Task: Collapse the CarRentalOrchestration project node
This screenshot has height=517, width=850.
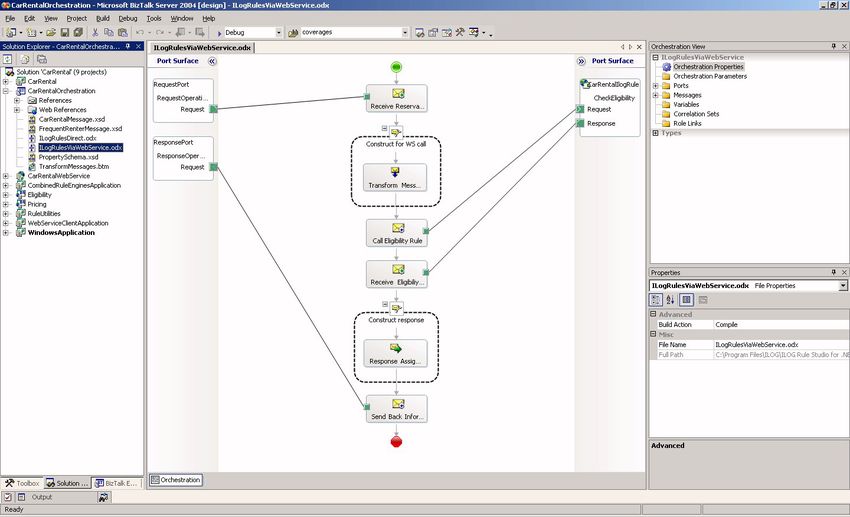Action: (6, 91)
